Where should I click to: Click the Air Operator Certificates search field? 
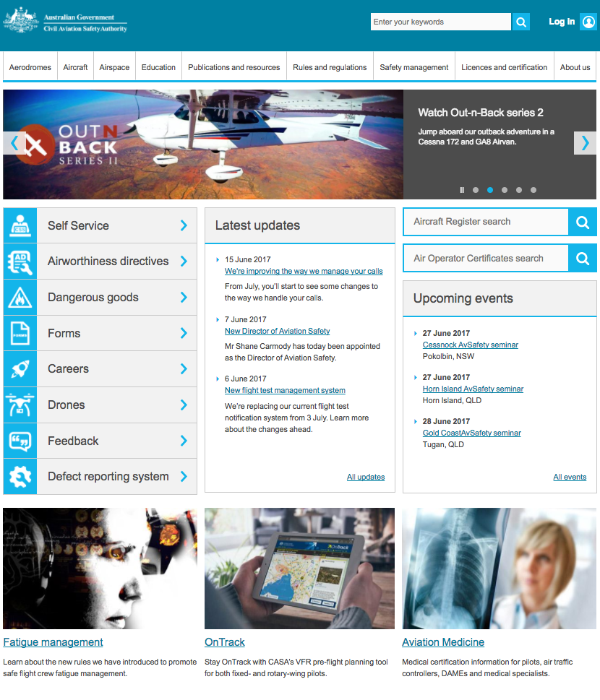tap(486, 258)
